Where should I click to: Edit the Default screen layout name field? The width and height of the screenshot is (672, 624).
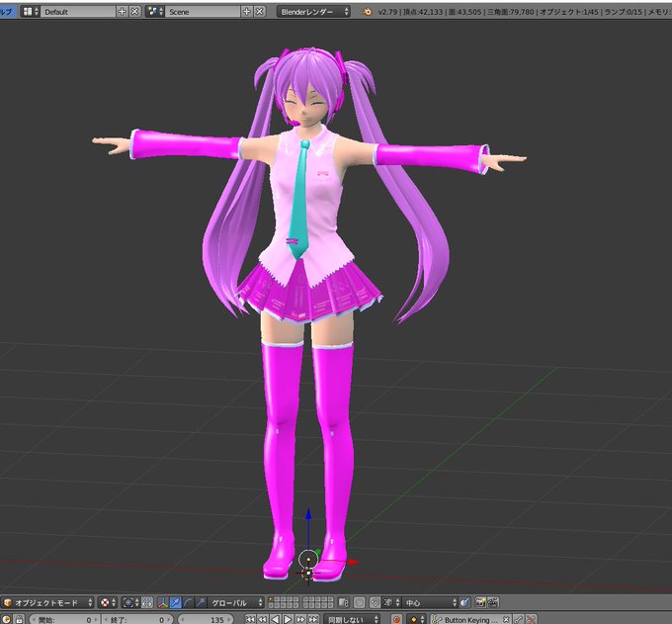[78, 12]
